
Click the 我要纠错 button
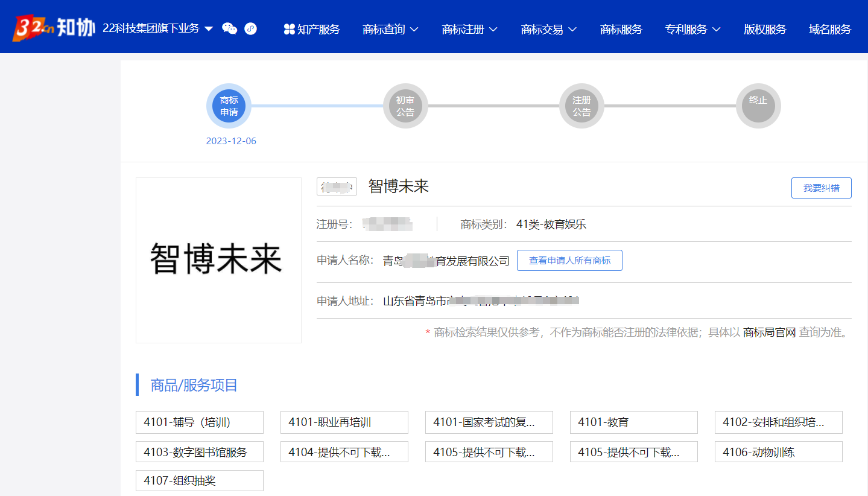[x=821, y=188]
